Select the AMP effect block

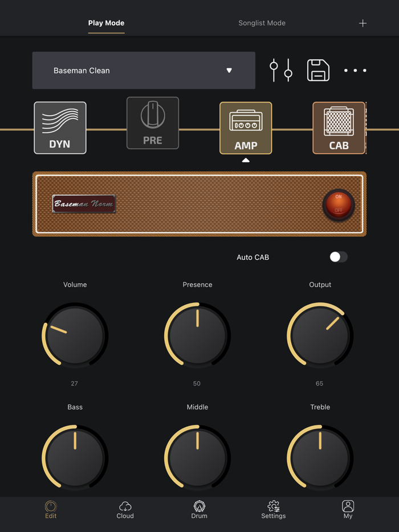coord(246,128)
